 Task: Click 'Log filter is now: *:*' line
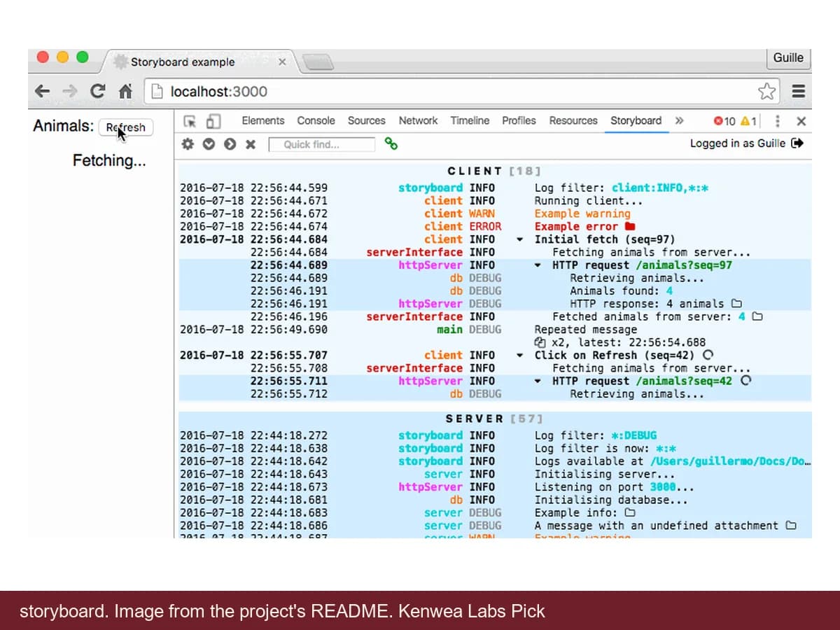tap(605, 448)
